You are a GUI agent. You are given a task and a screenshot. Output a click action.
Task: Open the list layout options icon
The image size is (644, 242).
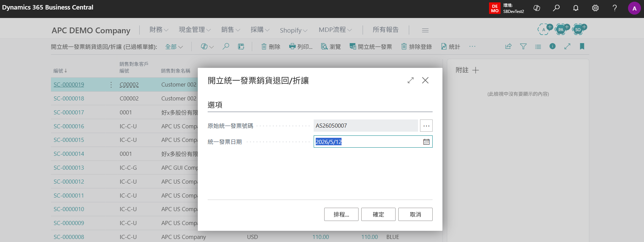tap(538, 46)
